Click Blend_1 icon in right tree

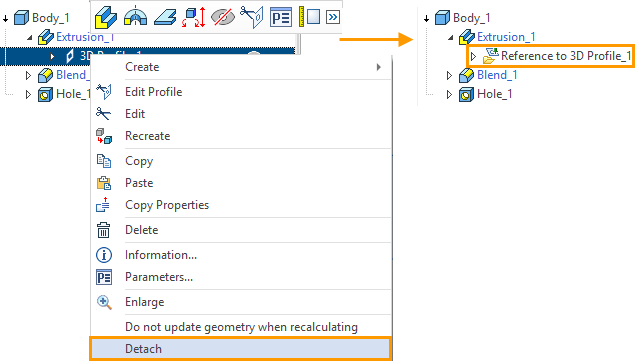pos(466,75)
